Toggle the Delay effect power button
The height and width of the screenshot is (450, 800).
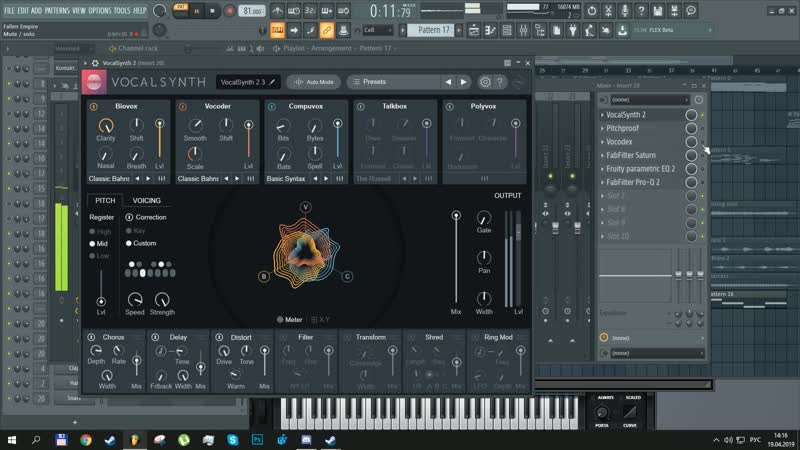155,337
